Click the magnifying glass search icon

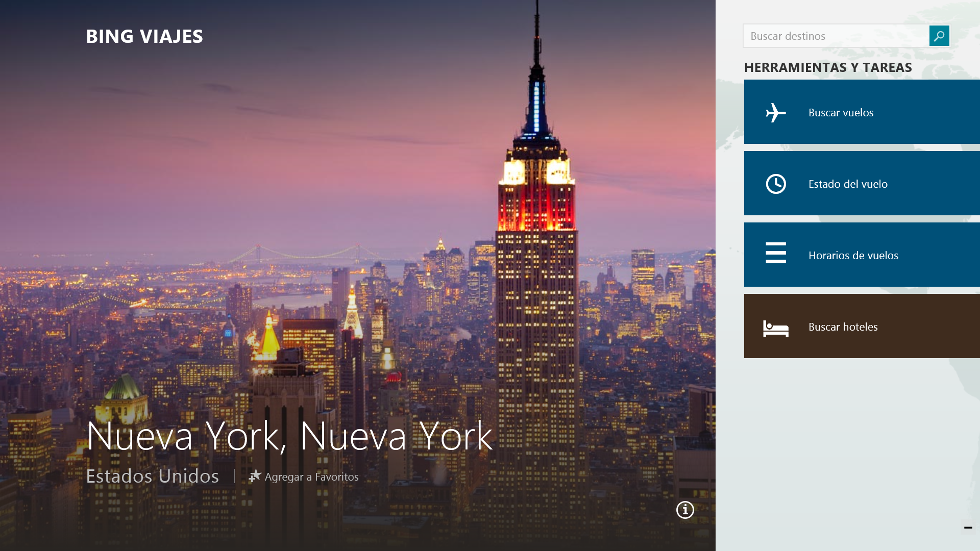[939, 36]
